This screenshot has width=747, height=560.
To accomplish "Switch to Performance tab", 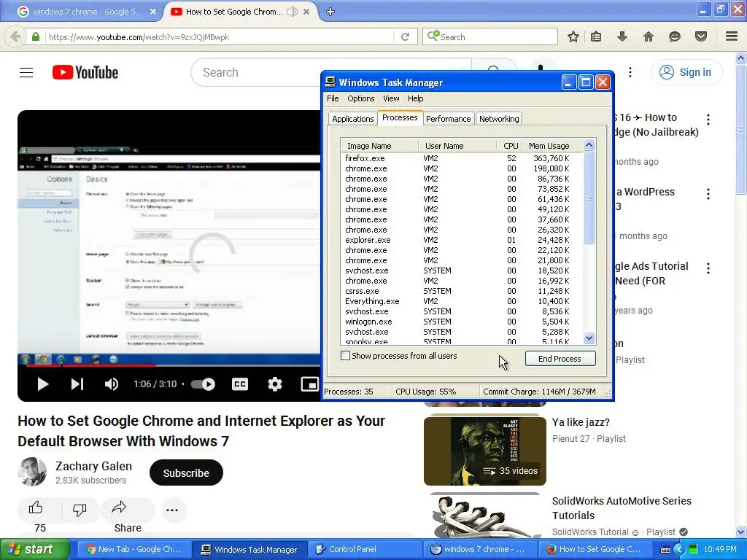I will click(x=449, y=119).
